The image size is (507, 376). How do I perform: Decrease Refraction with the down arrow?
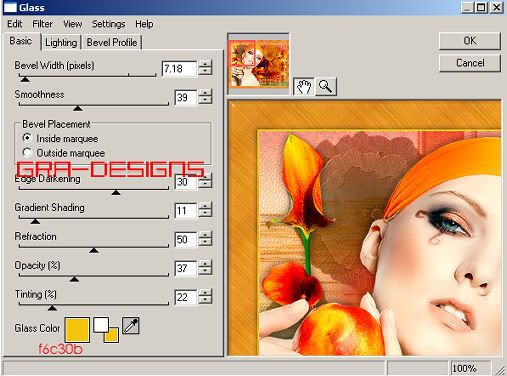pos(205,243)
